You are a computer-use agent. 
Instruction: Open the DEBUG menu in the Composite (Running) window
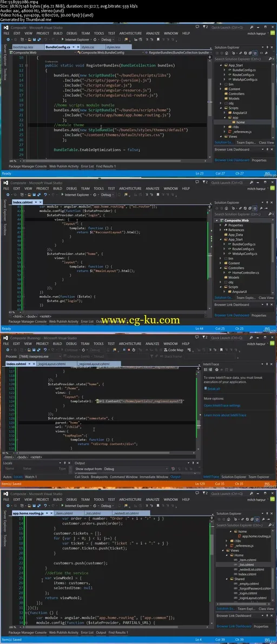71,344
